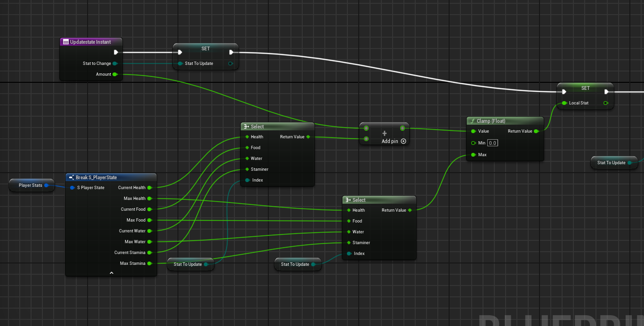Click the upper Select node's Return Value pin
Viewport: 644px width, 326px height.
point(308,137)
